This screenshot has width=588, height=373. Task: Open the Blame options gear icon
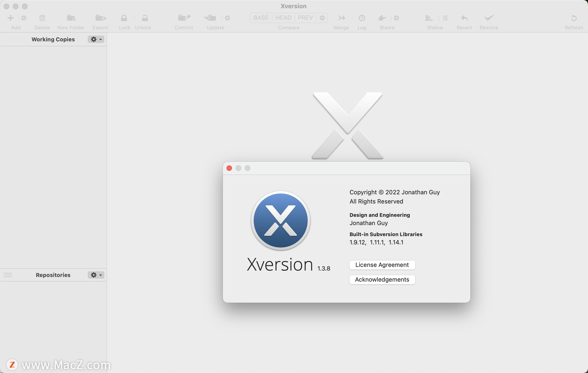tap(396, 18)
